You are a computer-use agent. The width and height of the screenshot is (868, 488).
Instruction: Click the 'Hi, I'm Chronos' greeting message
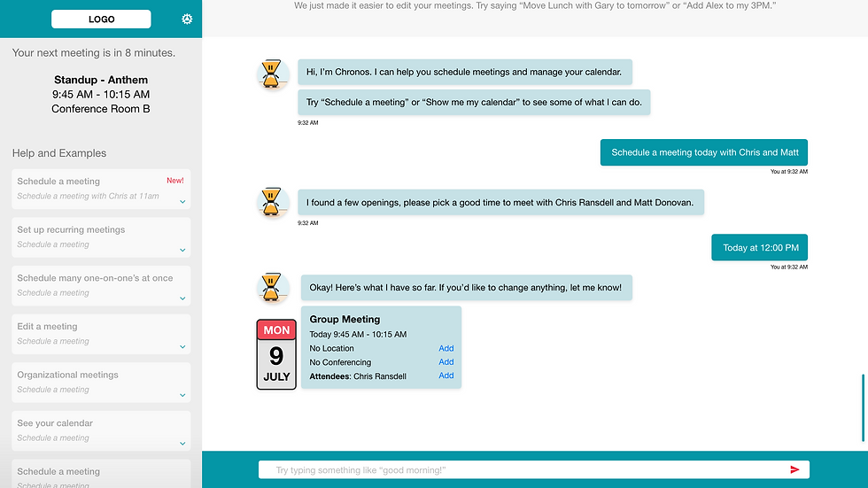tap(465, 72)
